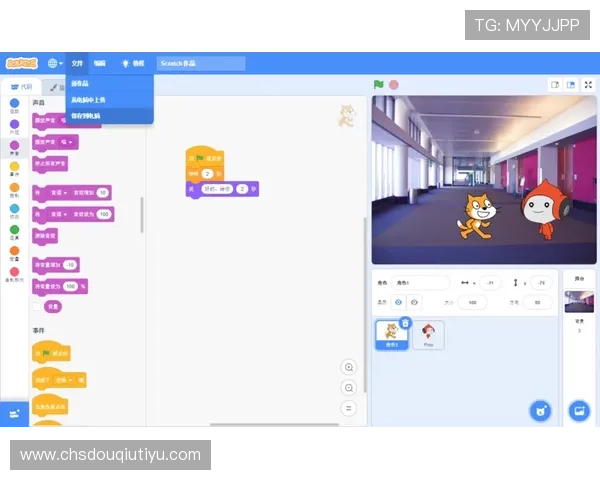The height and width of the screenshot is (480, 600).
Task: Click the 100 value in set volume block
Action: coord(70,286)
